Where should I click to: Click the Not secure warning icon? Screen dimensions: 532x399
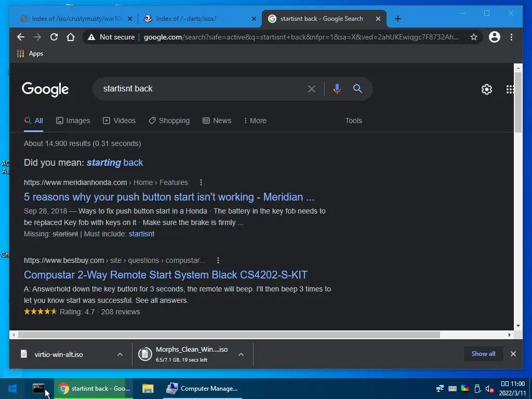pos(91,37)
